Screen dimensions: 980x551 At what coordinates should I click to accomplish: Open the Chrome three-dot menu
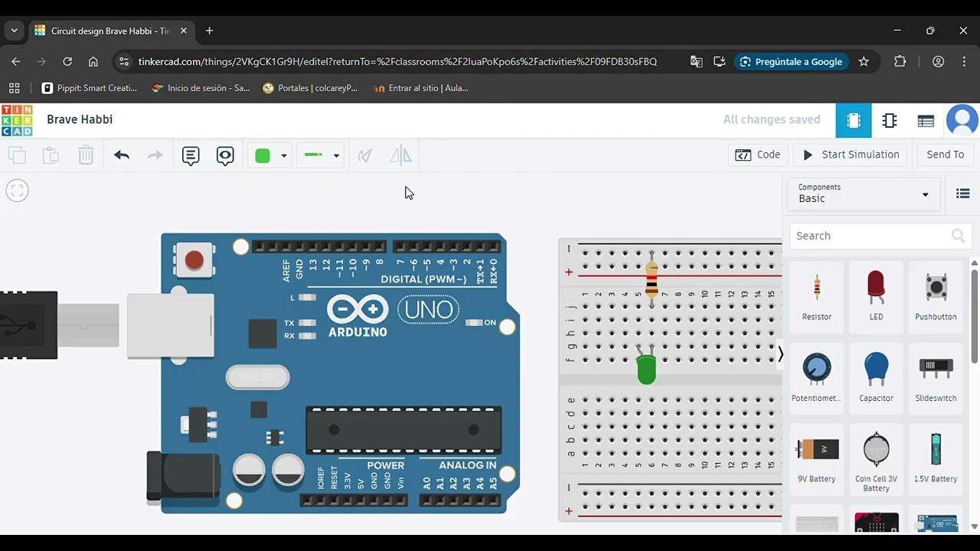point(964,62)
